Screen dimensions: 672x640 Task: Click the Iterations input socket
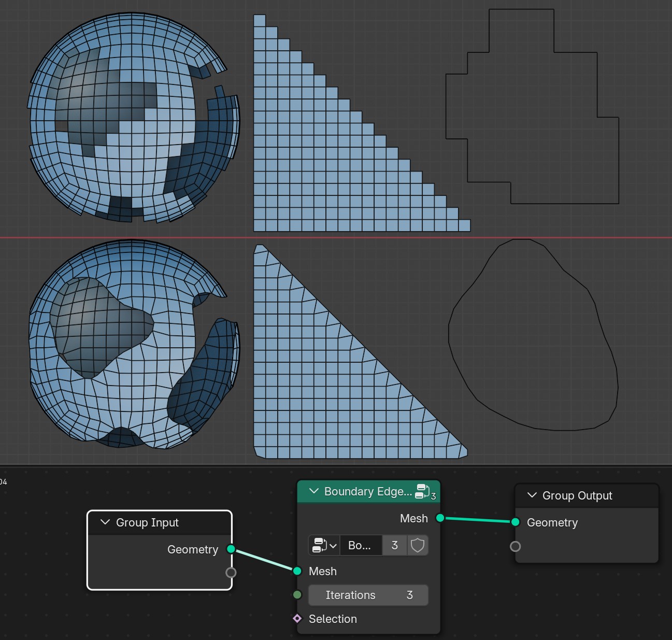[297, 595]
